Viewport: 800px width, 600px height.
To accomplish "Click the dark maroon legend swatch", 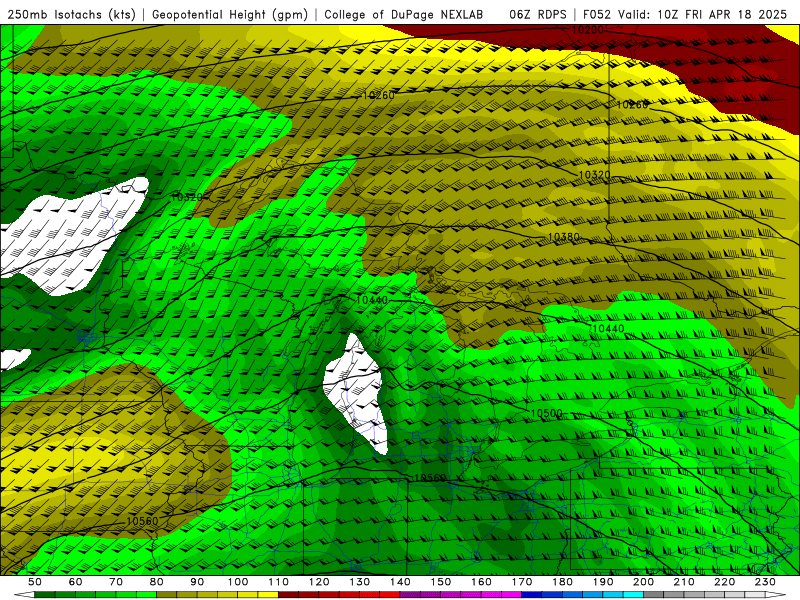I will click(x=288, y=595).
